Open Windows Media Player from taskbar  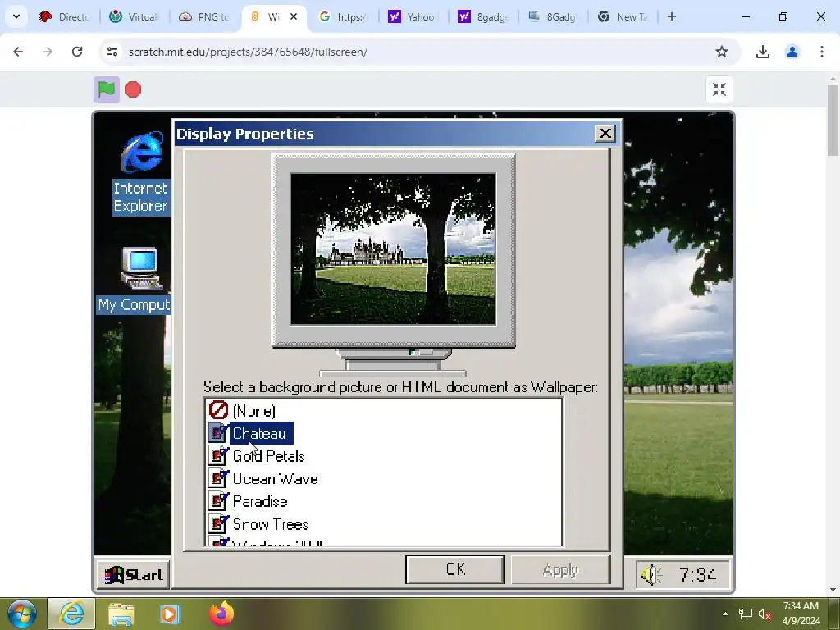tap(171, 614)
